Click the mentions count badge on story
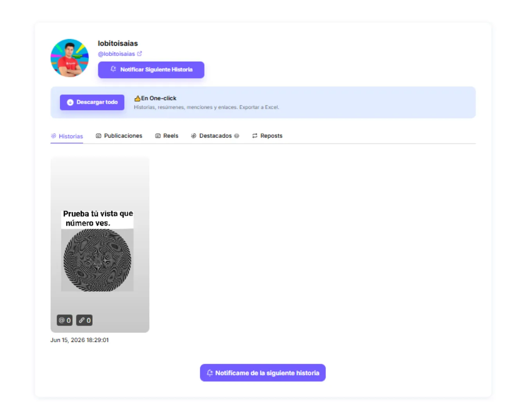Screen dimensions: 527x420 (x=65, y=320)
